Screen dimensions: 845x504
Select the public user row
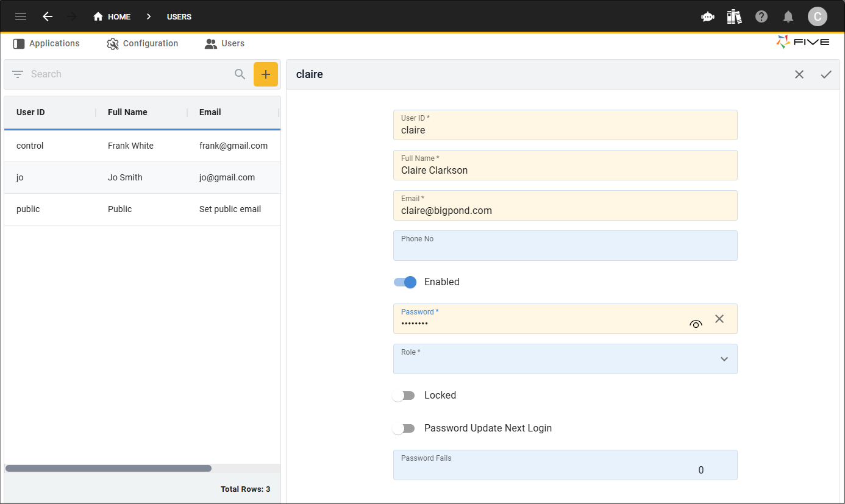(142, 209)
